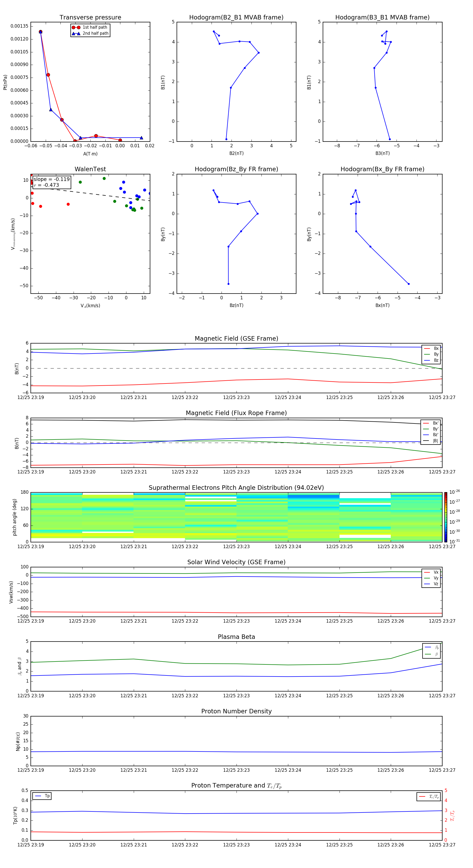The width and height of the screenshot is (473, 868).
Task: Click the 'B2(nT)' x-axis label
Action: [236, 153]
